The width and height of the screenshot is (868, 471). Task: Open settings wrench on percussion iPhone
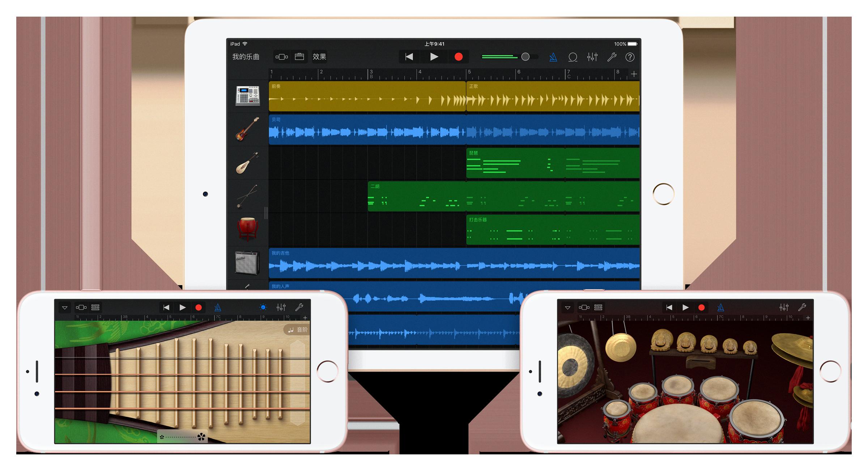point(802,308)
